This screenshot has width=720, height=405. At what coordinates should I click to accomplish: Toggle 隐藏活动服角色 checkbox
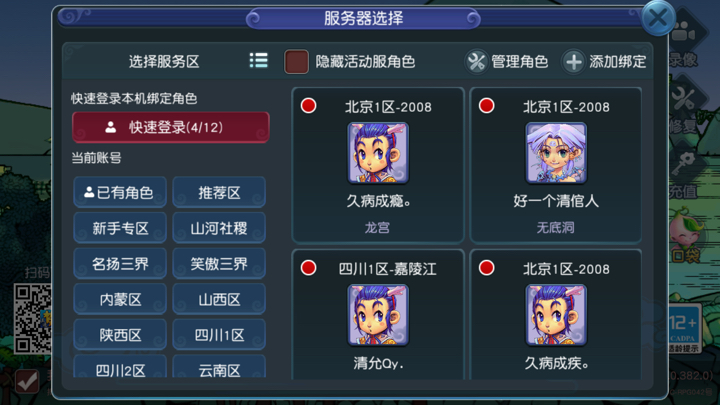click(x=296, y=62)
